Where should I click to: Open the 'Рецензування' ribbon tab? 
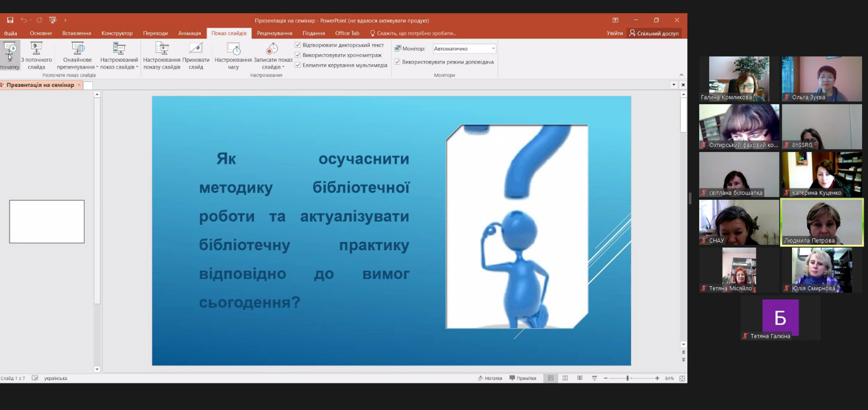(275, 33)
